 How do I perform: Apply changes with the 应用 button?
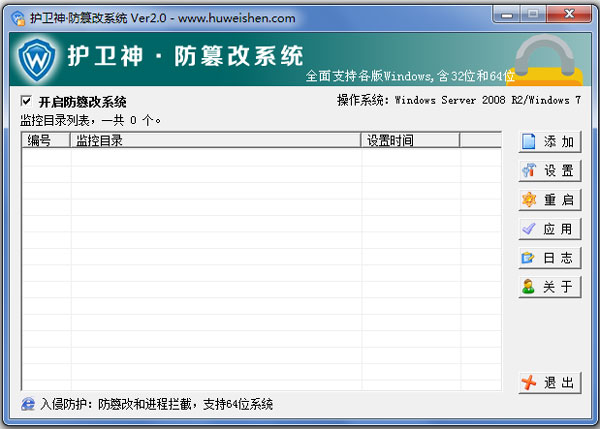click(549, 229)
